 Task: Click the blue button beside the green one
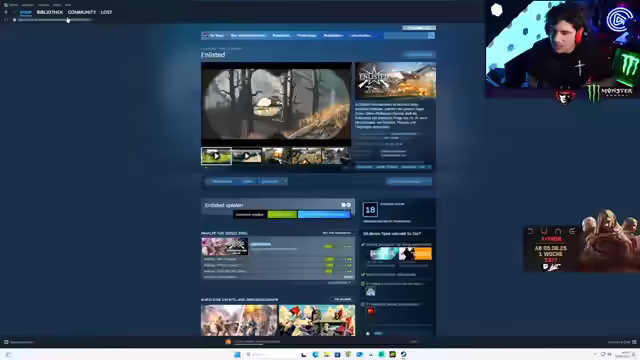[x=324, y=214]
